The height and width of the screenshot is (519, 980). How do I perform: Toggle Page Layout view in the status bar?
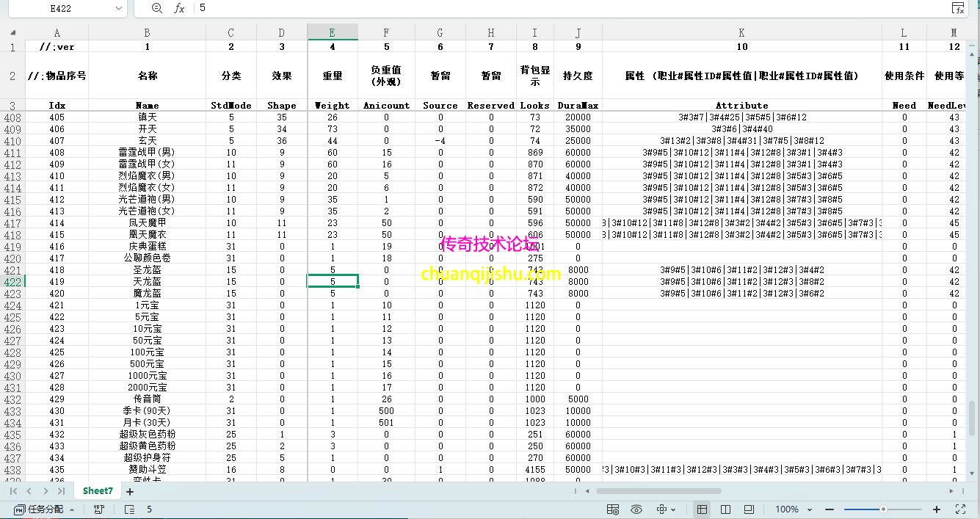[x=726, y=508]
